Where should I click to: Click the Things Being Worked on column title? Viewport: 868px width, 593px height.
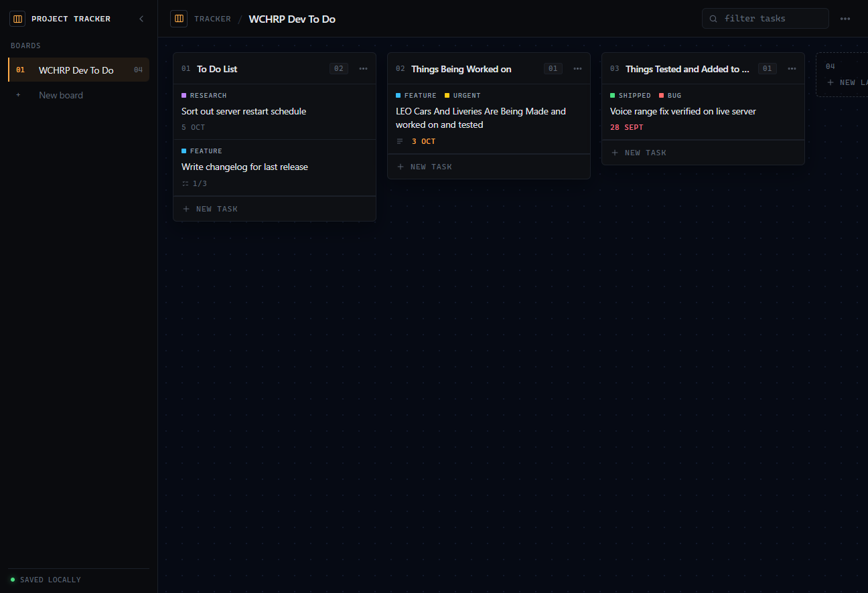[x=461, y=69]
